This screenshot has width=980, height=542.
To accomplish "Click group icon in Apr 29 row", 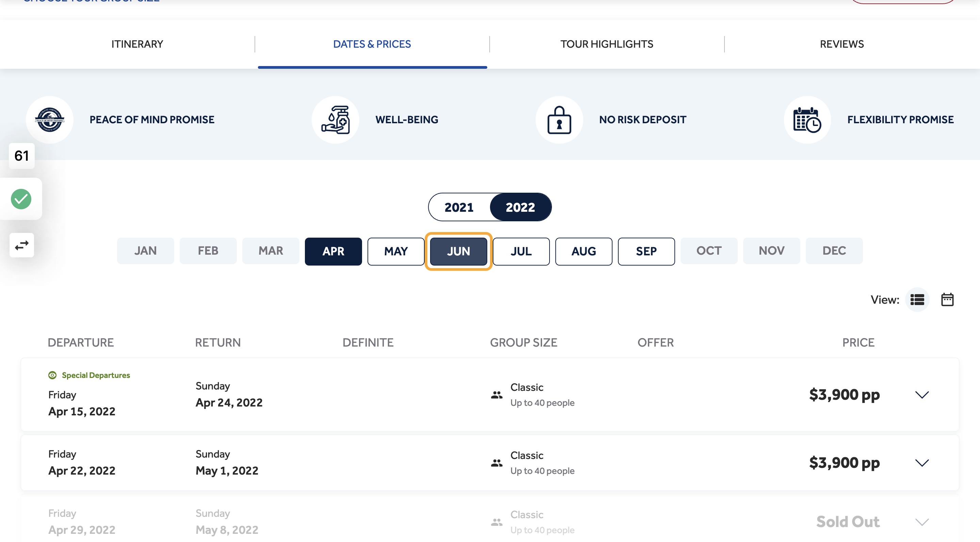I will coord(496,522).
